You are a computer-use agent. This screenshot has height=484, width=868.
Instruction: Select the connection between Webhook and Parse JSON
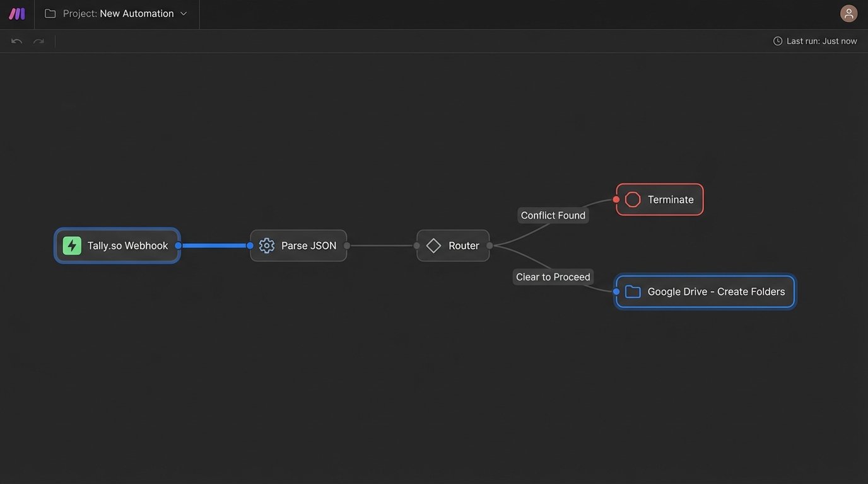(214, 245)
